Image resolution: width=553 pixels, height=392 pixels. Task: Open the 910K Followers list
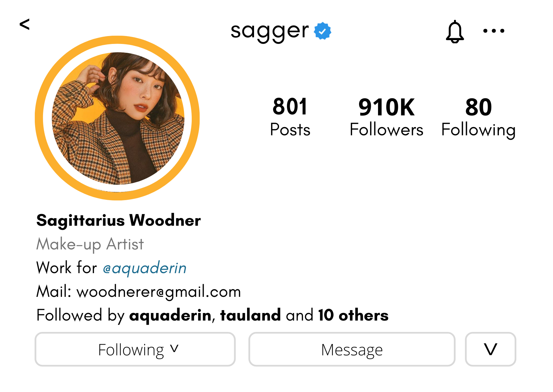click(386, 117)
